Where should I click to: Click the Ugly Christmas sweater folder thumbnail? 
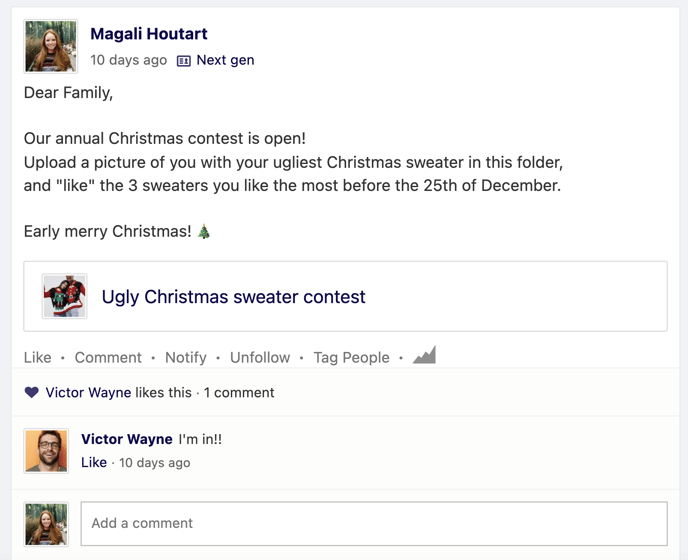coord(64,296)
